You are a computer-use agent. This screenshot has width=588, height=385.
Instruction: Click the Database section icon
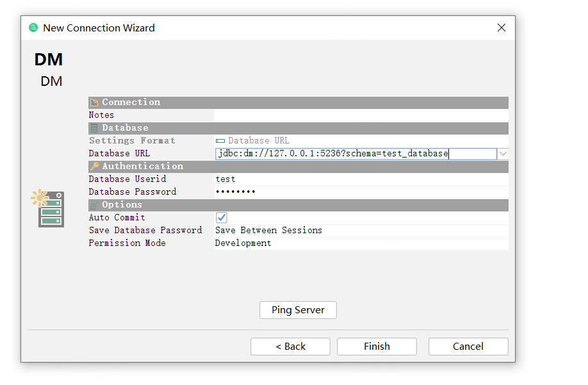coord(94,128)
